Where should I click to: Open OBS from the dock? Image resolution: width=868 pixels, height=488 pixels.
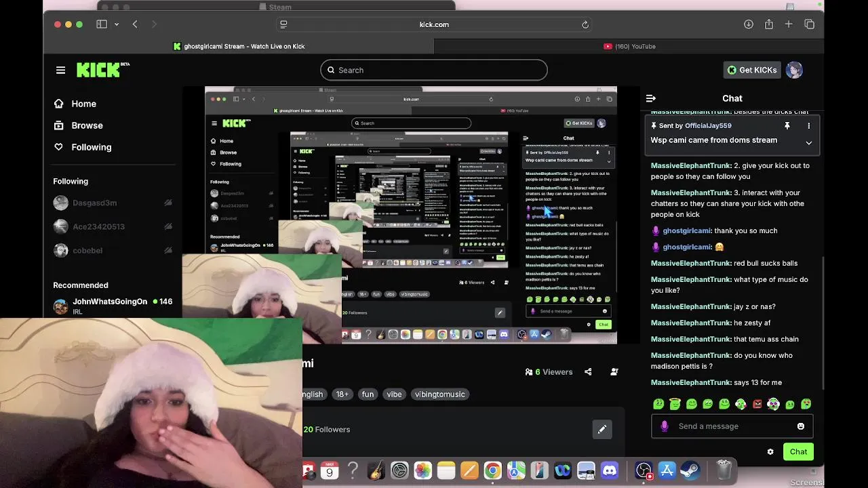click(643, 470)
